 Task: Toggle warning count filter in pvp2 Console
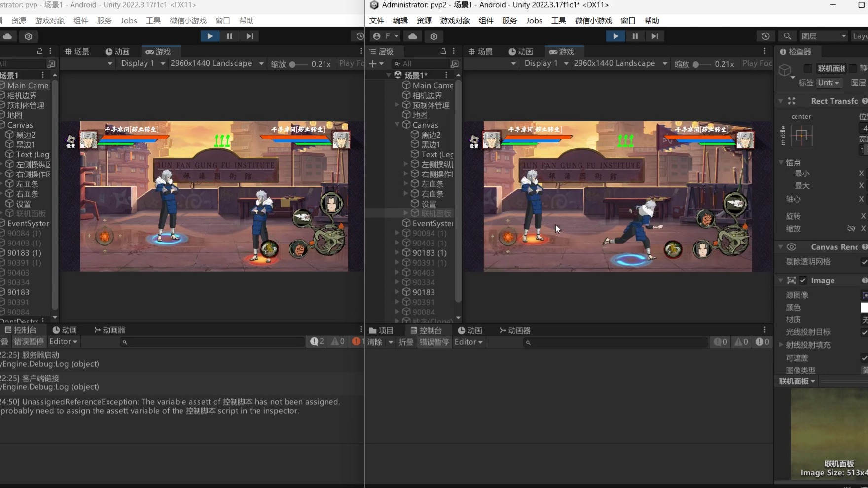click(x=741, y=342)
